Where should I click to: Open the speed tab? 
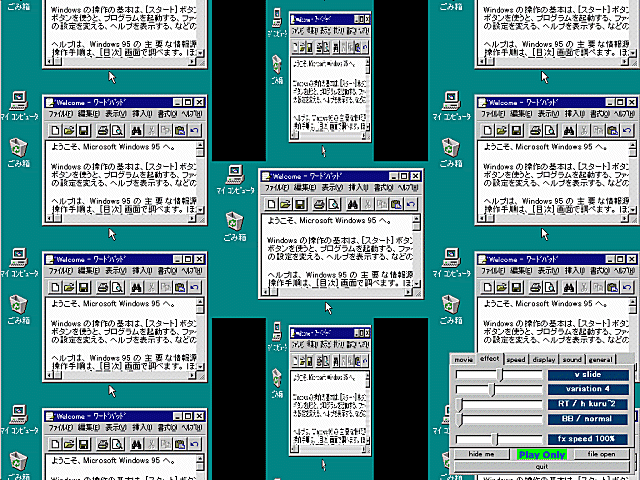click(x=516, y=360)
